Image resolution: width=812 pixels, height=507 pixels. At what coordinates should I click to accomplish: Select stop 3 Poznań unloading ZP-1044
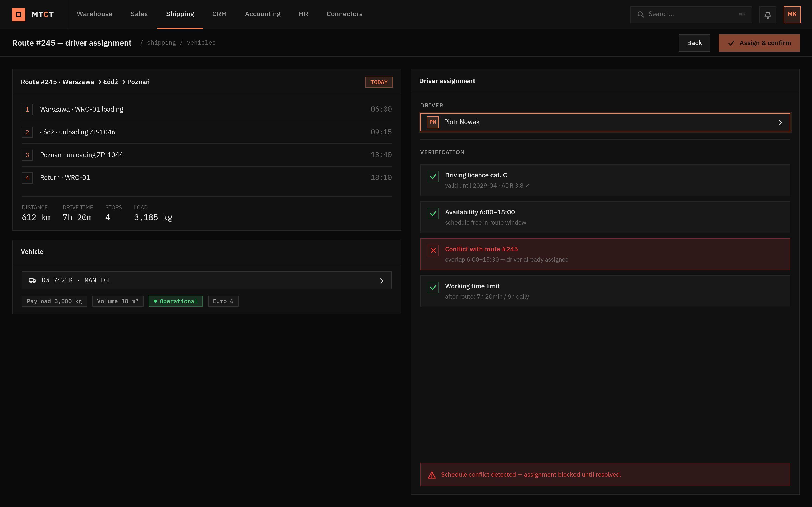207,155
